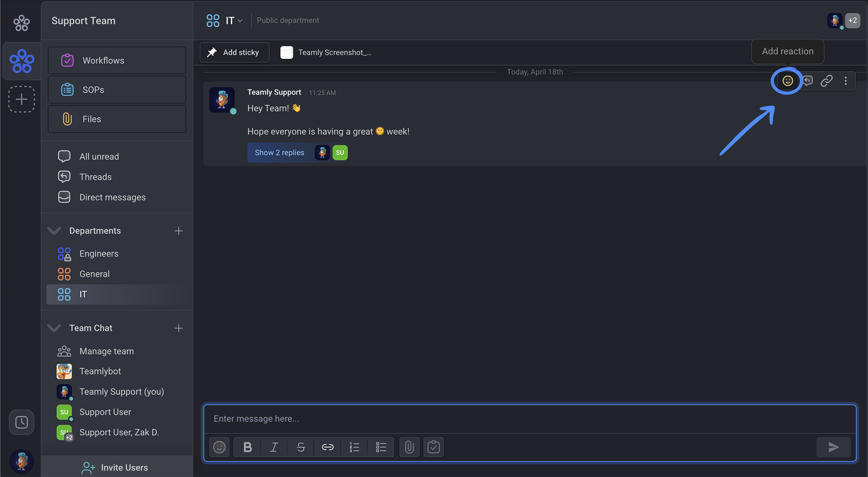Toggle bold formatting
The image size is (868, 477).
tap(247, 447)
